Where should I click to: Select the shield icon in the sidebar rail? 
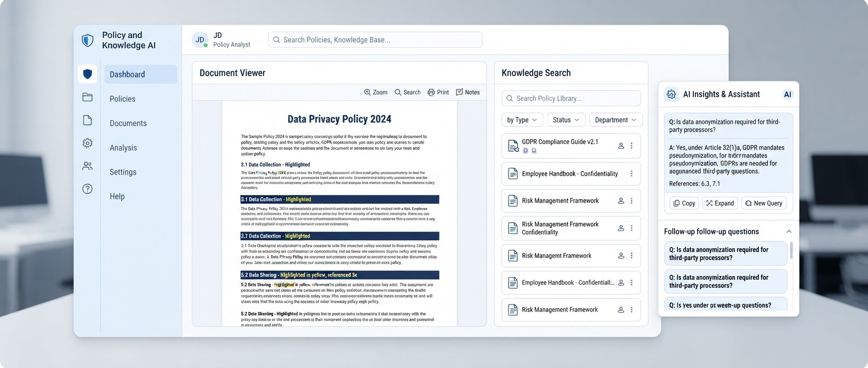(88, 74)
